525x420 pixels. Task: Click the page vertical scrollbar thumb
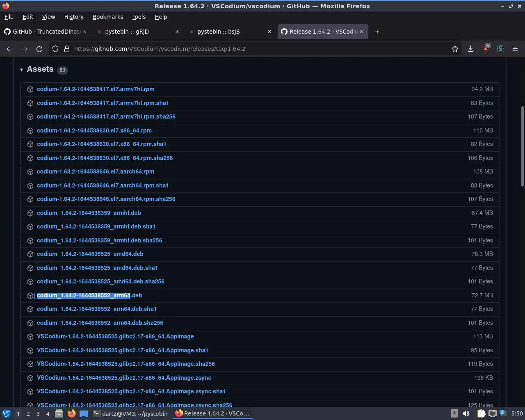click(x=522, y=146)
